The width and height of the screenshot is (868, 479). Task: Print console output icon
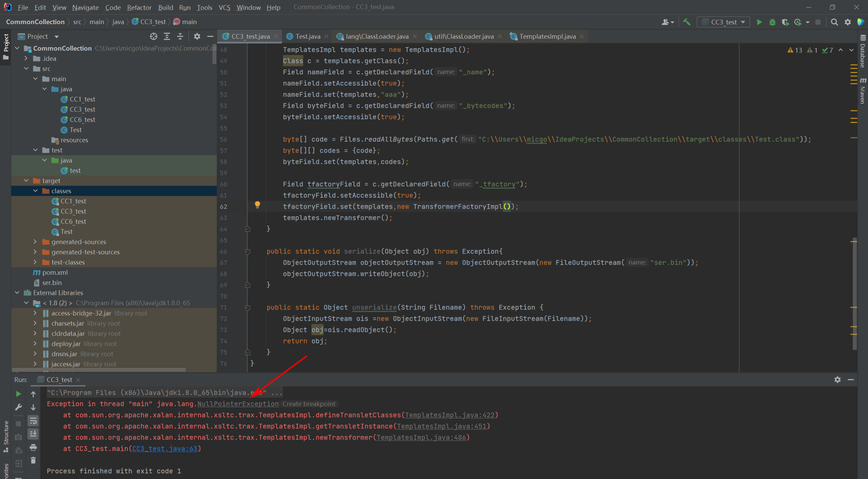pos(33,447)
